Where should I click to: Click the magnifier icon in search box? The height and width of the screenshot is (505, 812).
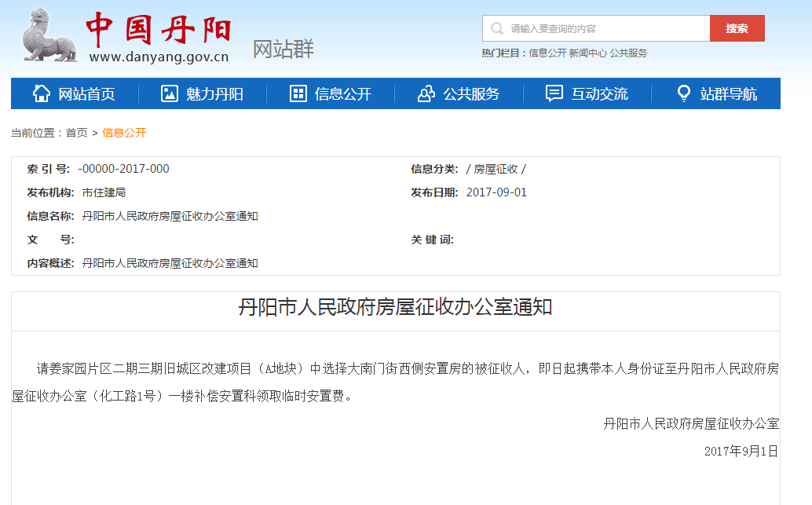click(x=496, y=29)
